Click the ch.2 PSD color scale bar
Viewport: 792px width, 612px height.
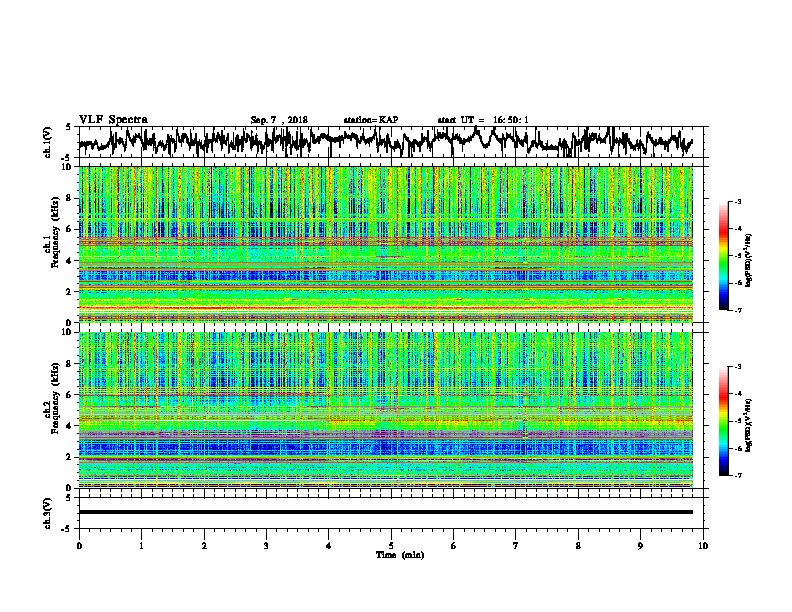724,421
